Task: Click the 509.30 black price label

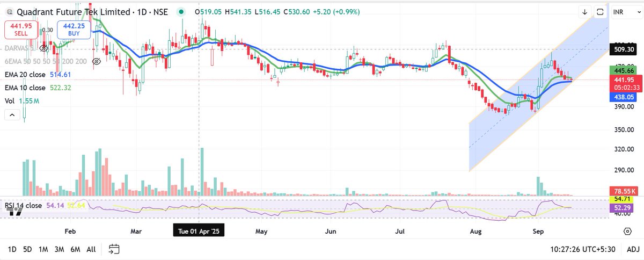Action: pyautogui.click(x=623, y=50)
